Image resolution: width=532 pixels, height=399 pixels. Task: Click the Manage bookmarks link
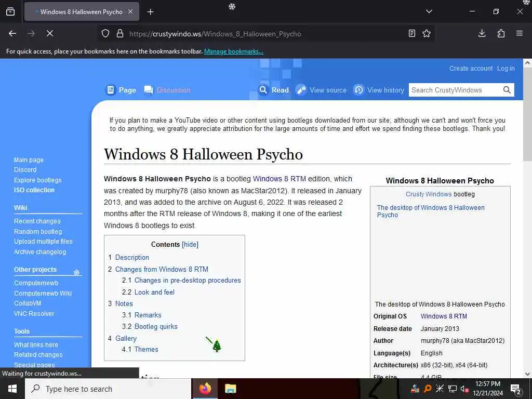(233, 51)
